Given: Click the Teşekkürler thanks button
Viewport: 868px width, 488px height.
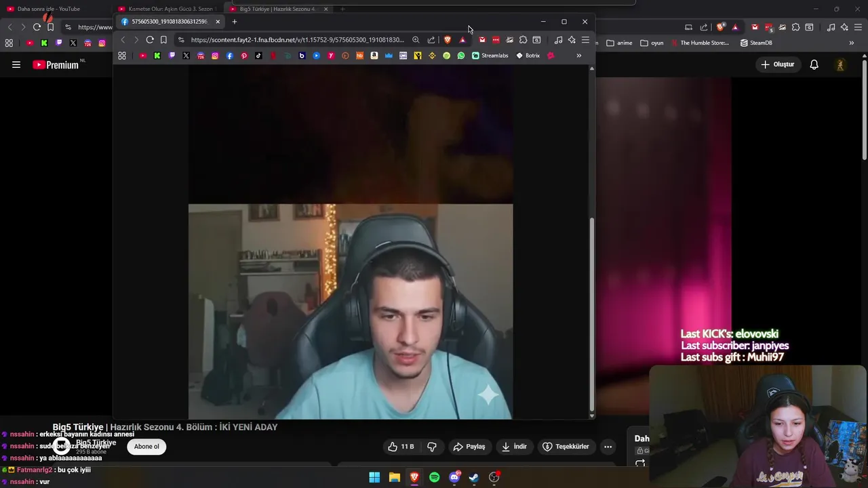Looking at the screenshot, I should click(566, 447).
